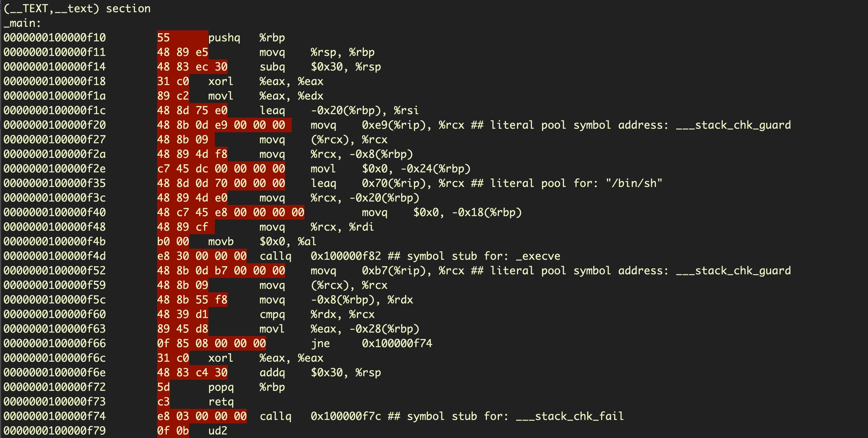
Task: Click the subq mnemonic
Action: coord(272,67)
